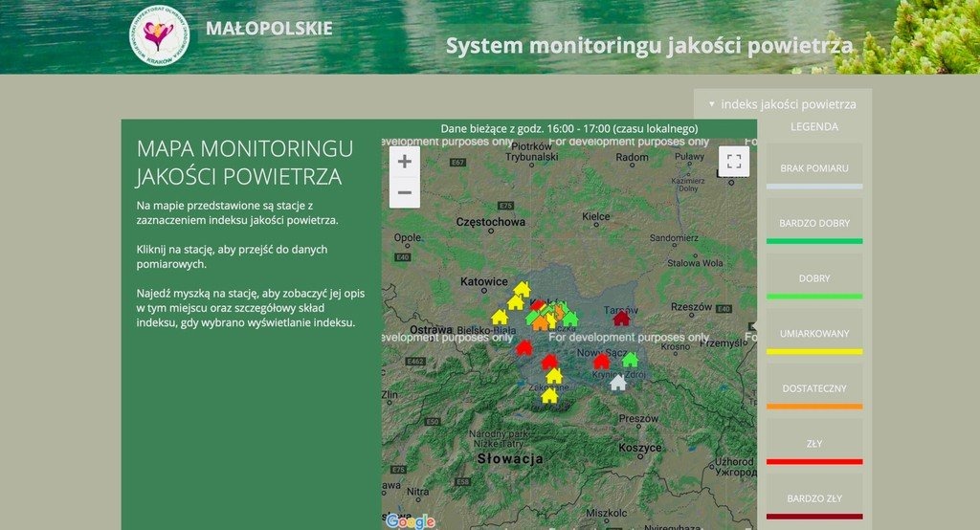Image resolution: width=980 pixels, height=530 pixels.
Task: Open the MAŁOPOLSKIE home link
Action: pos(269,28)
